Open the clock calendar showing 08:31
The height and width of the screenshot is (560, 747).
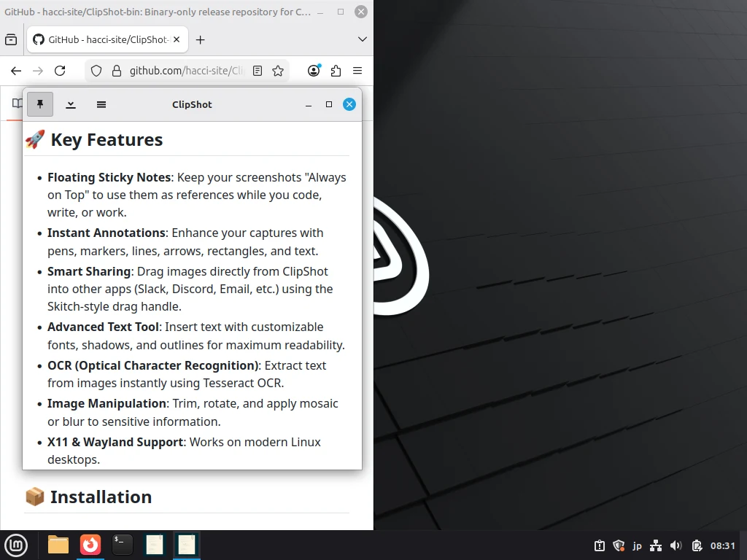pos(723,545)
